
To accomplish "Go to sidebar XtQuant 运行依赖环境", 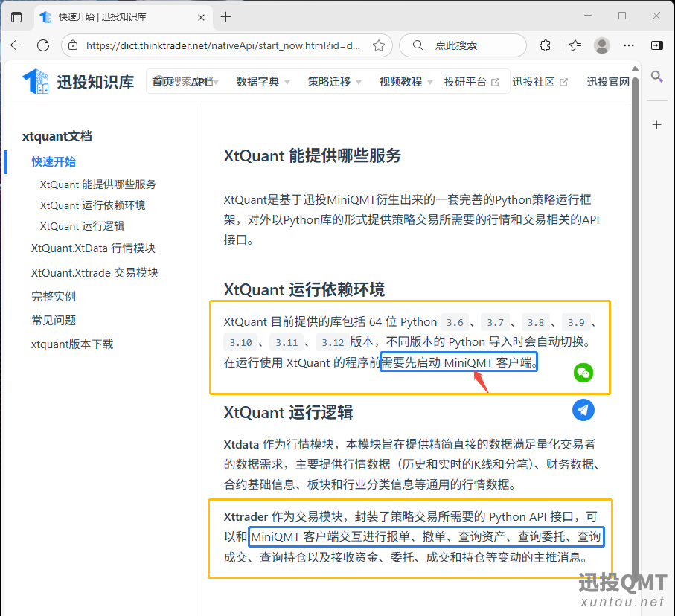I will 92,205.
